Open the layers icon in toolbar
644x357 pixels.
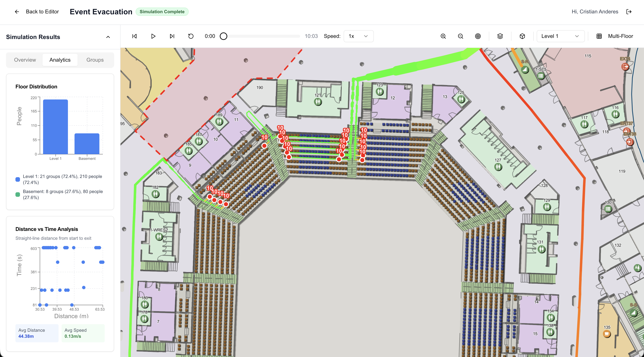pos(500,36)
